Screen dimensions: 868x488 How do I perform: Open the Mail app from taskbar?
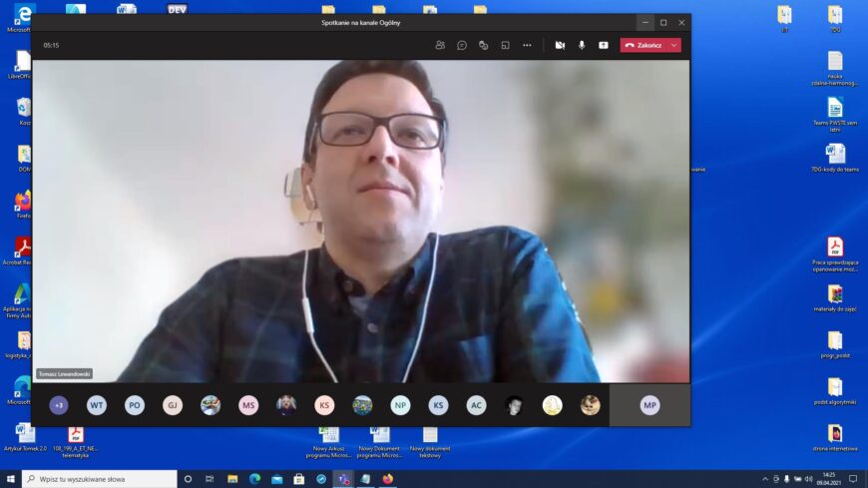[276, 479]
